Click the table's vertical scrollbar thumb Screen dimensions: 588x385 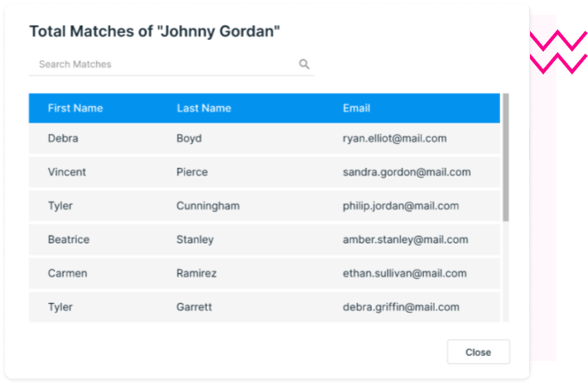[x=505, y=157]
